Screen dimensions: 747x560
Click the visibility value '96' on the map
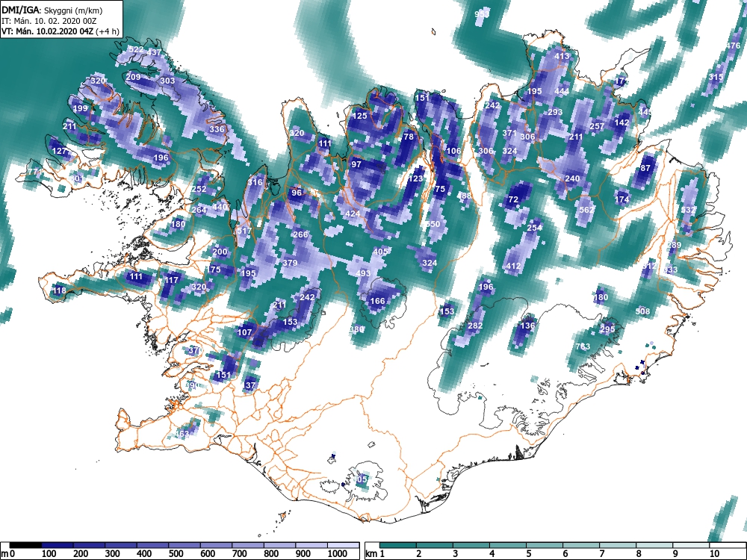pyautogui.click(x=297, y=193)
